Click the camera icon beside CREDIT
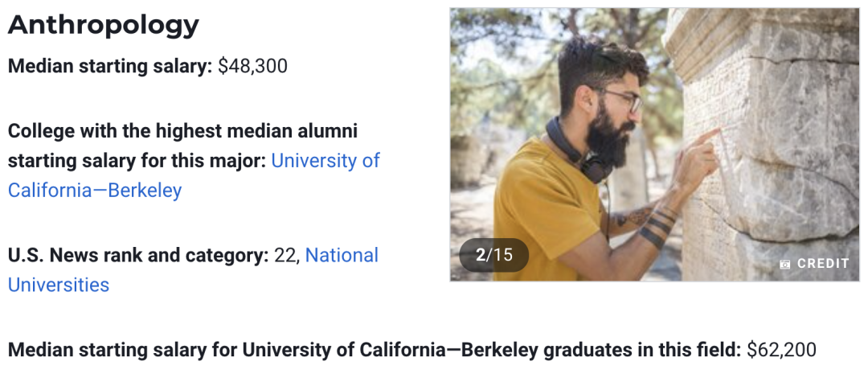The height and width of the screenshot is (374, 868). pyautogui.click(x=784, y=265)
